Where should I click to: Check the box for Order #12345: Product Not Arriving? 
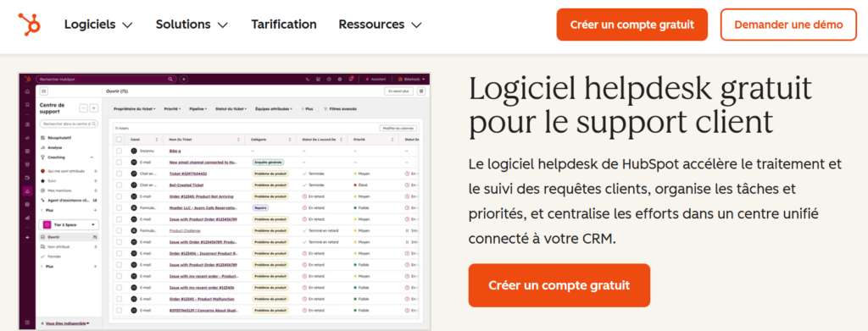(x=119, y=196)
